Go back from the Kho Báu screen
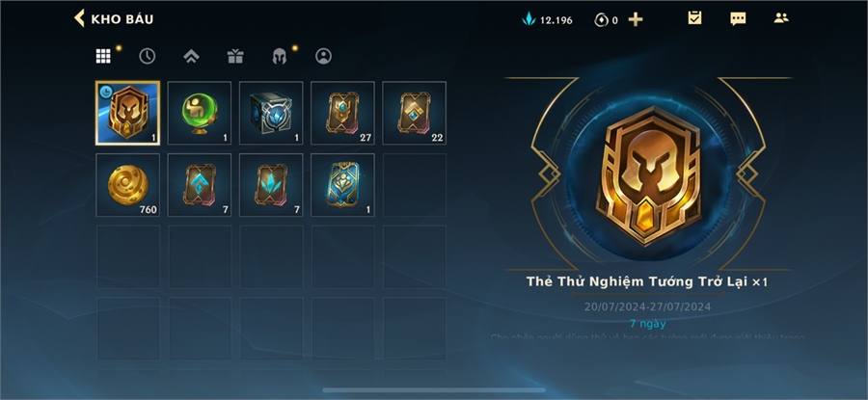This screenshot has height=400, width=868. coord(80,18)
